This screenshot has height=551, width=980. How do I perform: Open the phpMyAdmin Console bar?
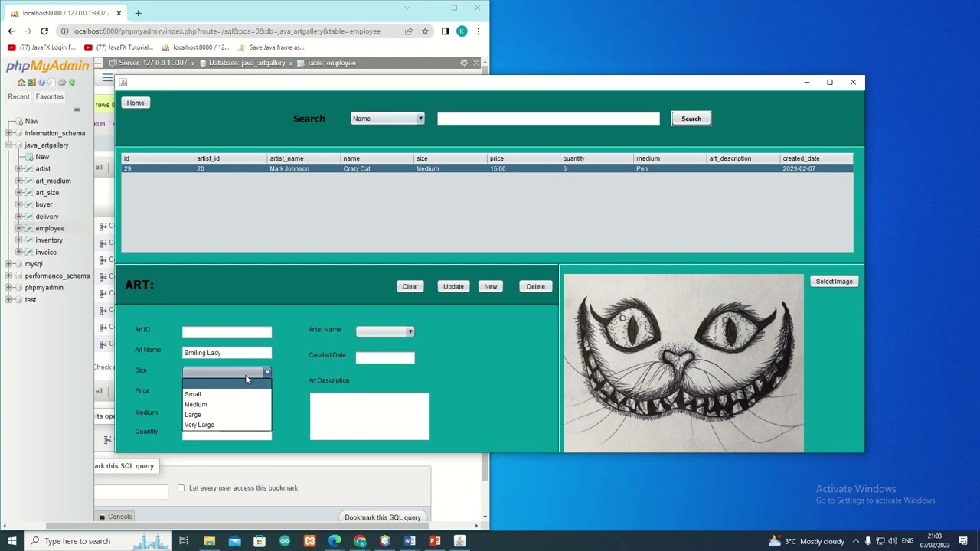[116, 517]
